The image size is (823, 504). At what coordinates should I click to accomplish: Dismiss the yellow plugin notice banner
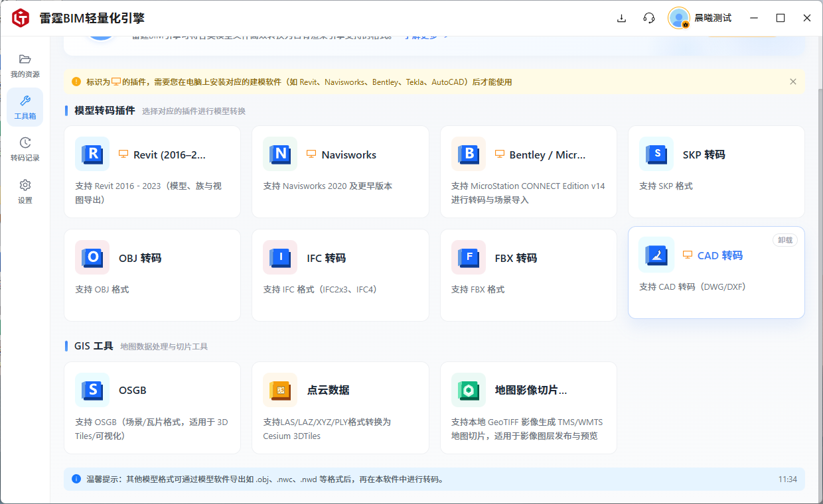[x=793, y=82]
